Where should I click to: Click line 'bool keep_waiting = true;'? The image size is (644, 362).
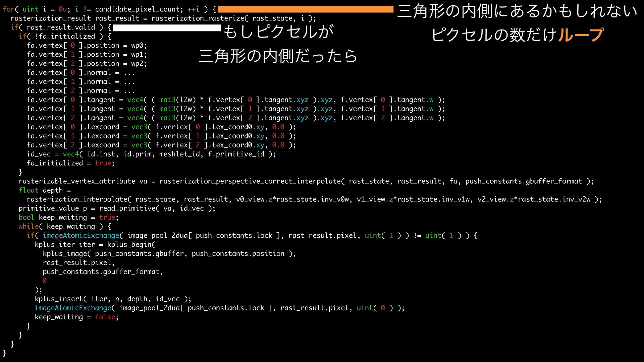click(69, 218)
